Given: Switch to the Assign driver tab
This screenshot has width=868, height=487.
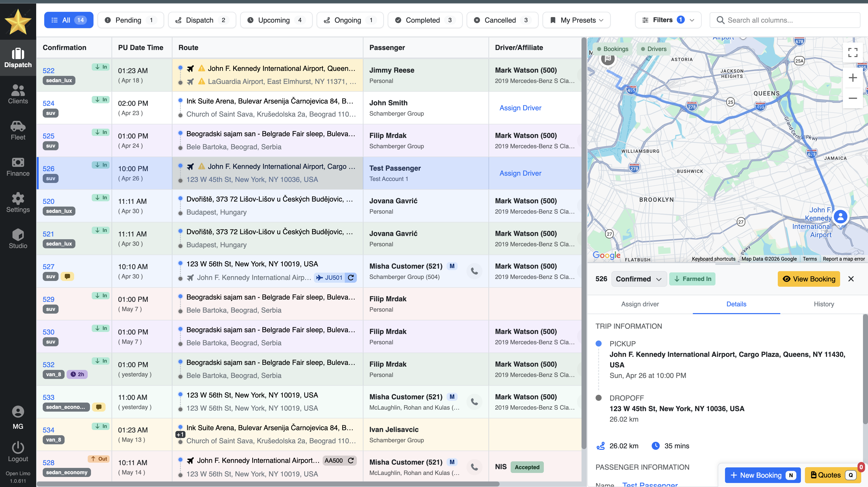Looking at the screenshot, I should point(640,304).
